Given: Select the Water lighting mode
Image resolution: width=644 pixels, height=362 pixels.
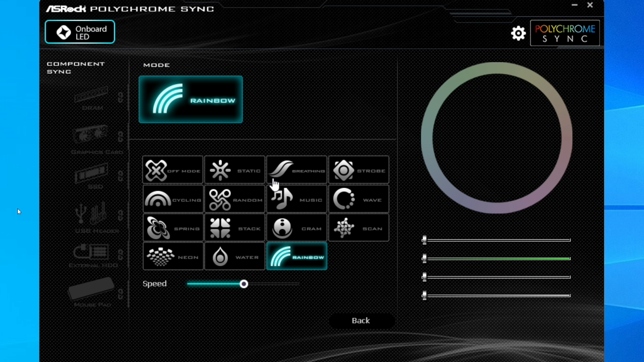Looking at the screenshot, I should coord(235,256).
